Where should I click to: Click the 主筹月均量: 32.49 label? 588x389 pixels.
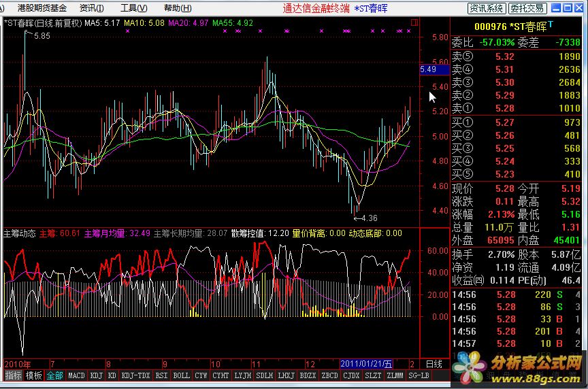[x=117, y=233]
